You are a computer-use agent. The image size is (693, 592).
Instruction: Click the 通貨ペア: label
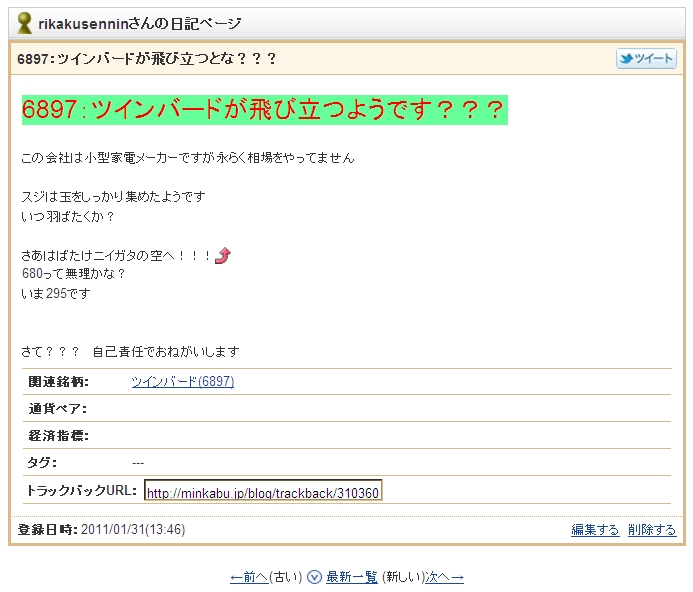pyautogui.click(x=57, y=408)
